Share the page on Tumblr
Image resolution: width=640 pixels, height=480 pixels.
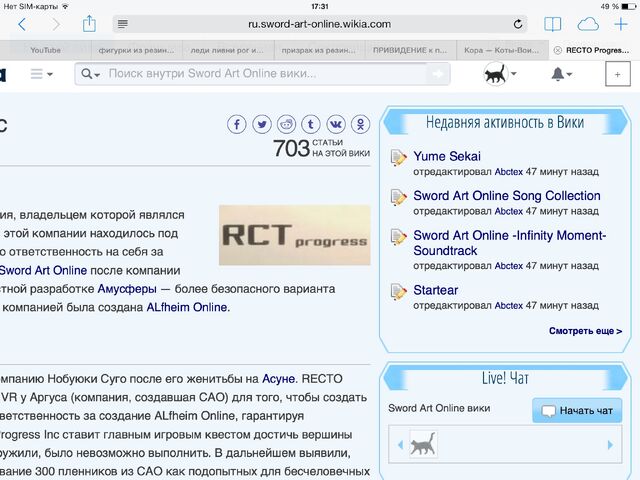(311, 124)
